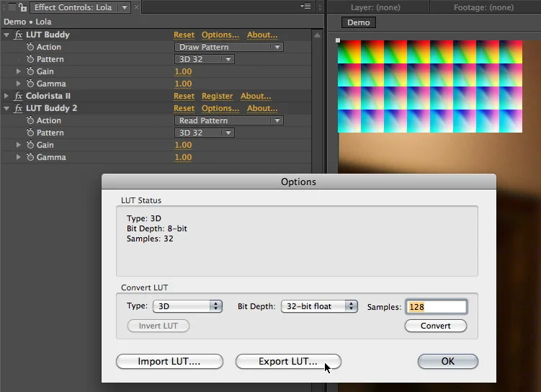Open the LUT Buddy Action dropdown

(229, 48)
